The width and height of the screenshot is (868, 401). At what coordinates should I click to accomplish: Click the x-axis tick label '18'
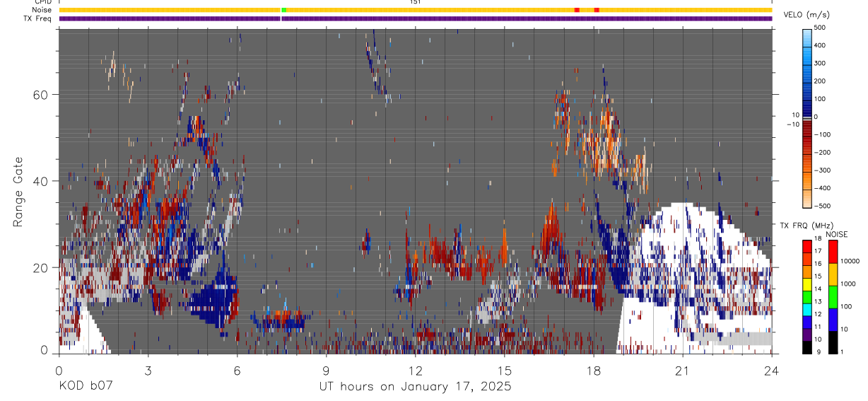(x=594, y=370)
